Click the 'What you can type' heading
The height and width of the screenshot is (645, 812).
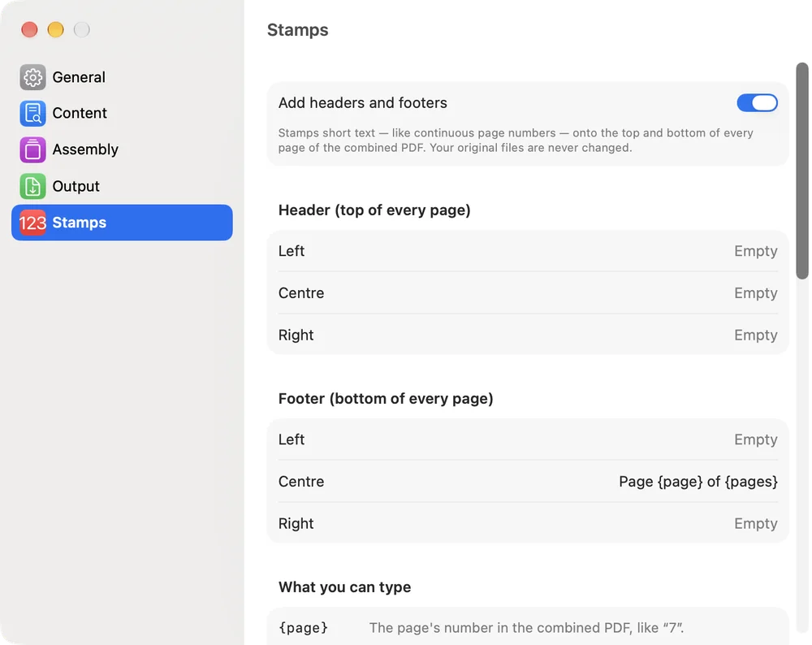[x=345, y=587]
